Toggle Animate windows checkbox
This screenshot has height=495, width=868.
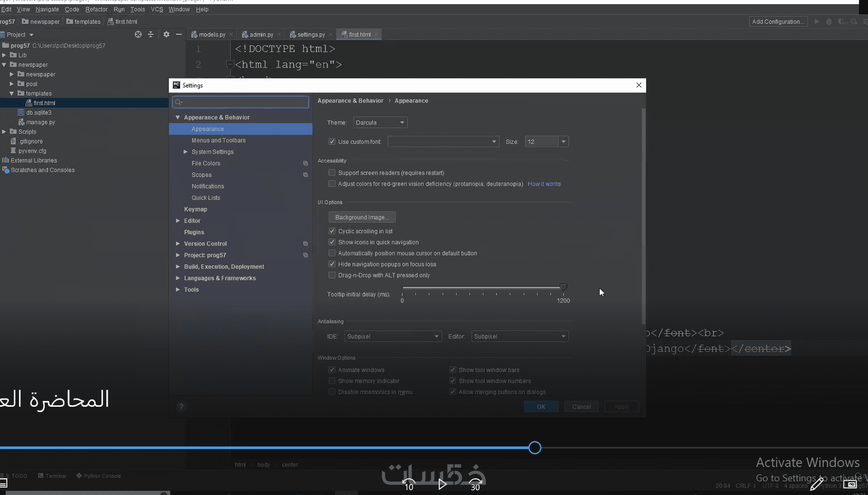(x=332, y=370)
